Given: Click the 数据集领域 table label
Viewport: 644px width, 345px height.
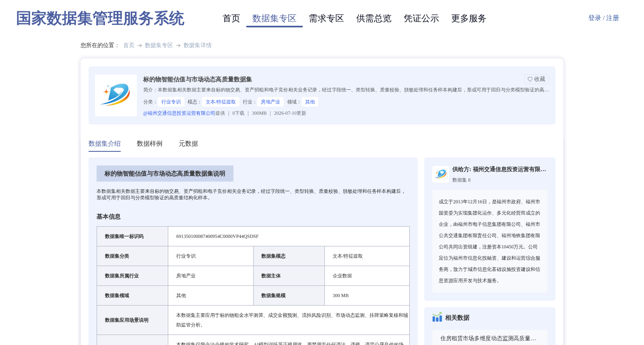Looking at the screenshot, I should pyautogui.click(x=117, y=295).
